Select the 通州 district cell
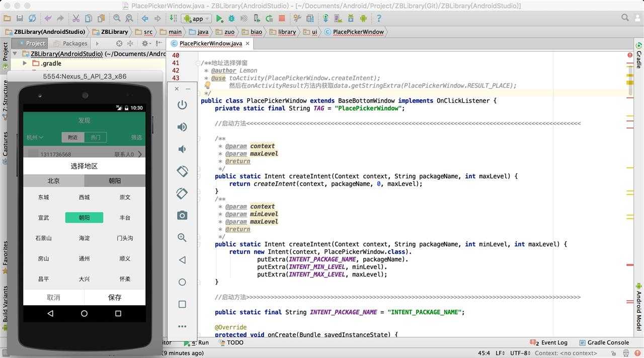The width and height of the screenshot is (644, 358). pyautogui.click(x=84, y=258)
